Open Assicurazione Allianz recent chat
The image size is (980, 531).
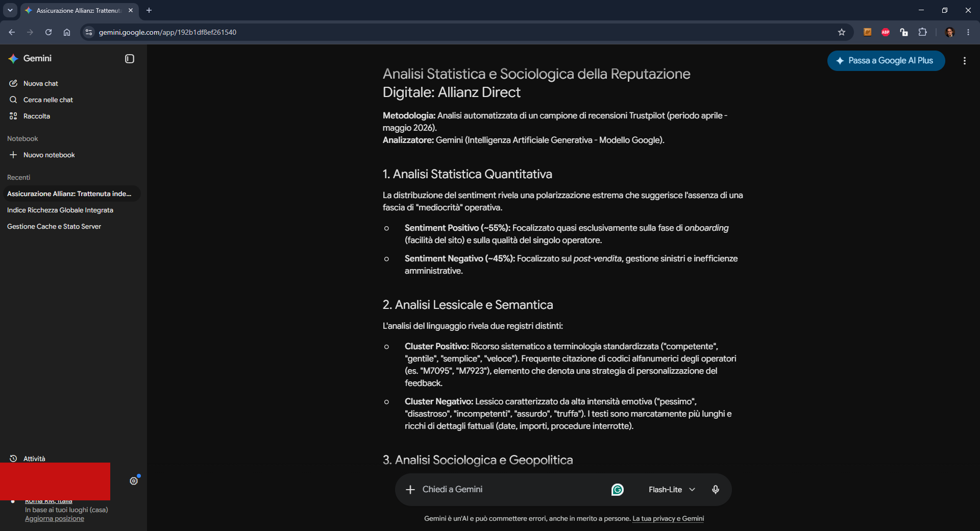pos(71,194)
